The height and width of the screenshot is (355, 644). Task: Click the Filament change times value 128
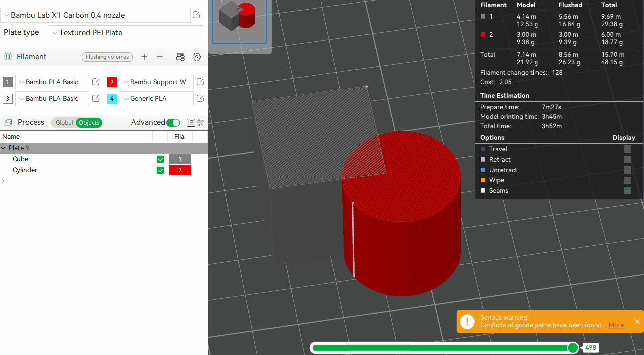[557, 73]
